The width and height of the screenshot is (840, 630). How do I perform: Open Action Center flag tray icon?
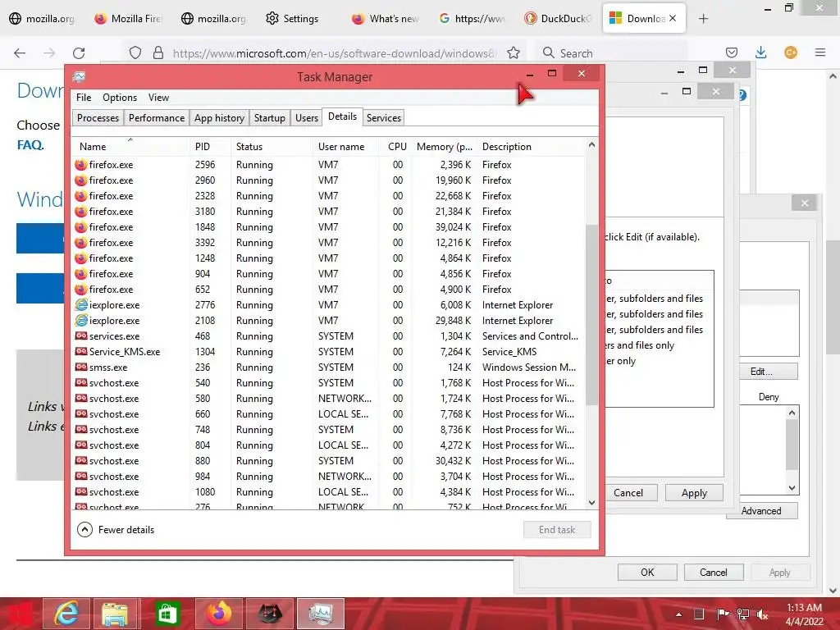tap(723, 614)
